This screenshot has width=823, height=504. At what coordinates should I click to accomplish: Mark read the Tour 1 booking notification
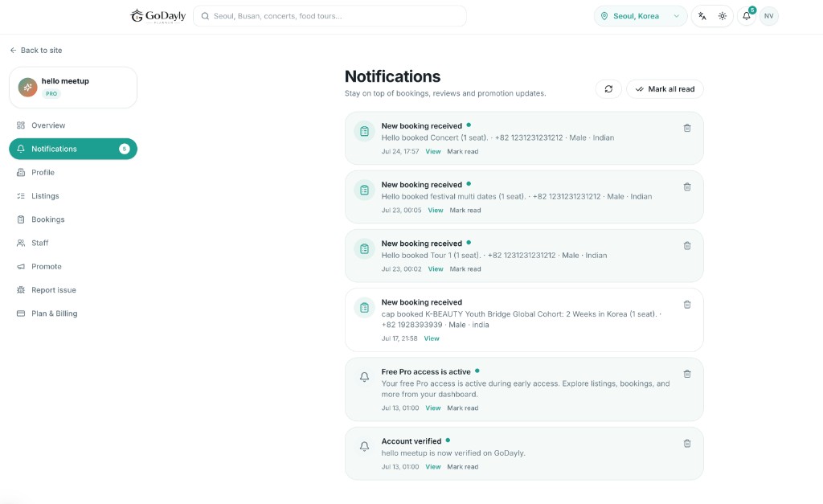(465, 269)
